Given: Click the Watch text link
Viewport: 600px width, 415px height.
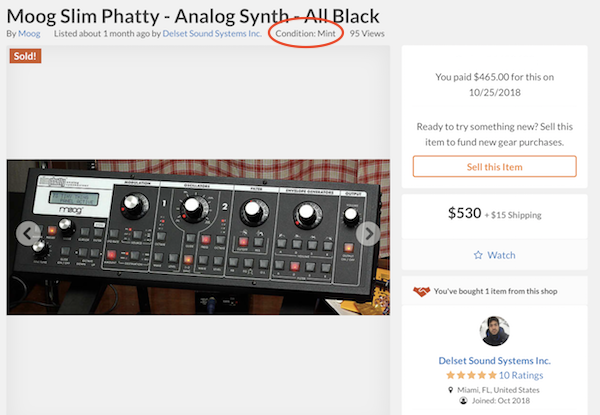Looking at the screenshot, I should pyautogui.click(x=501, y=255).
